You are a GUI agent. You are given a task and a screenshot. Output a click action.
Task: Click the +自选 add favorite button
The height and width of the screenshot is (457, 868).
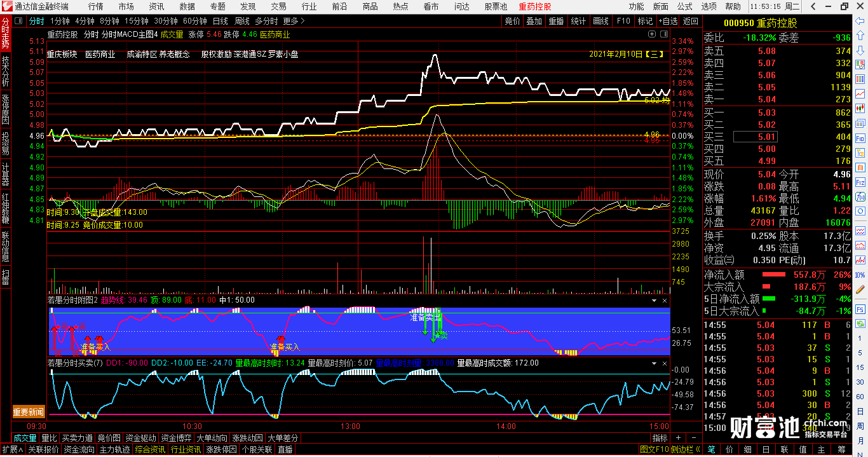[667, 21]
